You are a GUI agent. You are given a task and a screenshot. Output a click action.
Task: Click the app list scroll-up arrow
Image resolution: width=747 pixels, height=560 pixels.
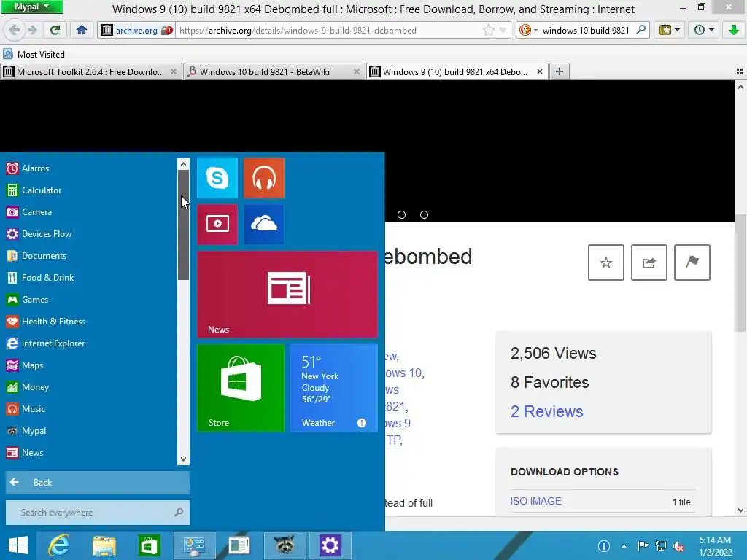[183, 164]
